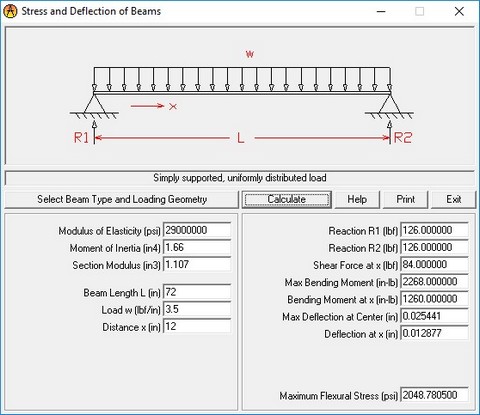Focus the Modulus of Elasticity field
Screen dimensions: 480x415
click(x=197, y=230)
